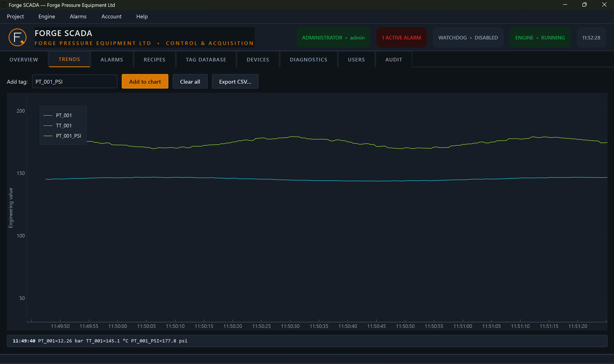
Task: Click the 150 y-axis label
Action: (x=21, y=173)
